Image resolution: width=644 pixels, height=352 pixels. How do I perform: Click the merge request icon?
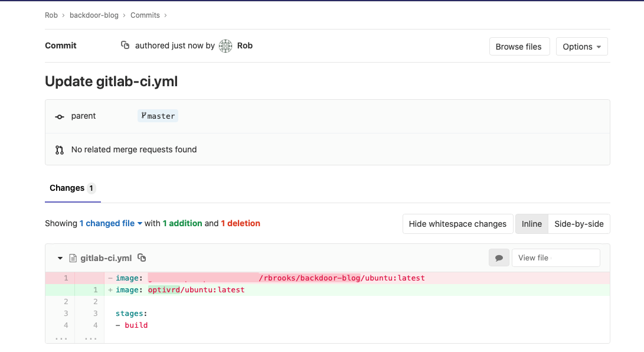pos(60,150)
